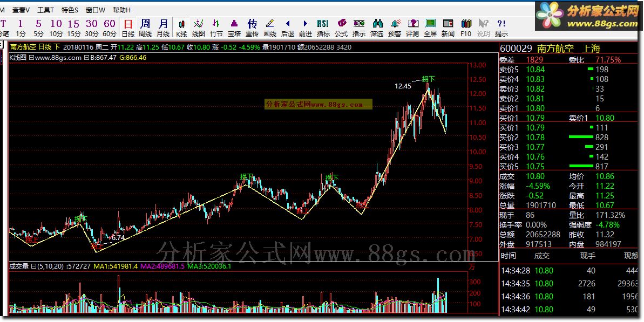Select 周线 weekly chart period
Viewport: 644px width, 322px height.
(x=145, y=28)
